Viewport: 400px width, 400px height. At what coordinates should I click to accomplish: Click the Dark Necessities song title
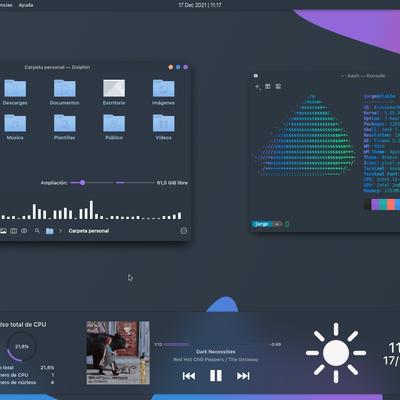(x=216, y=352)
